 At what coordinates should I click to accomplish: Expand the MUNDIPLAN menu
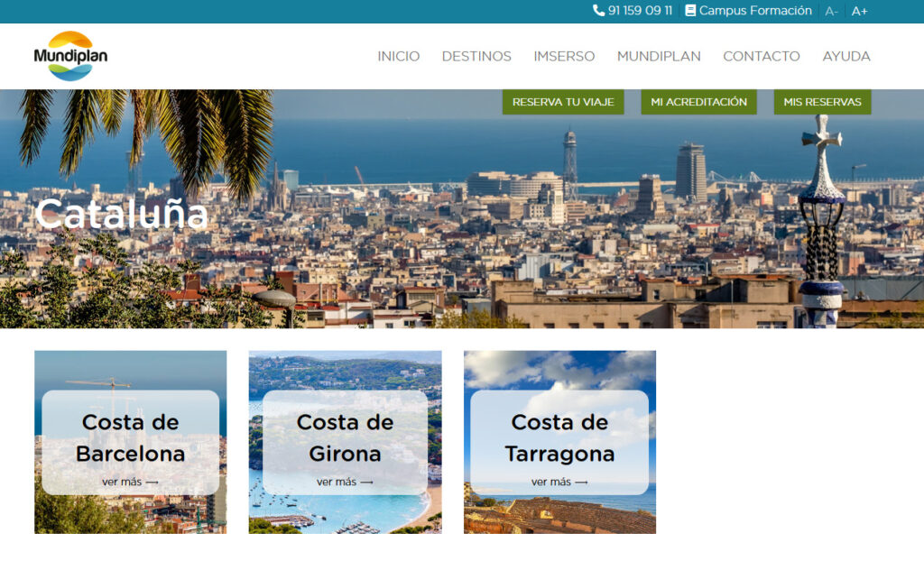point(659,56)
